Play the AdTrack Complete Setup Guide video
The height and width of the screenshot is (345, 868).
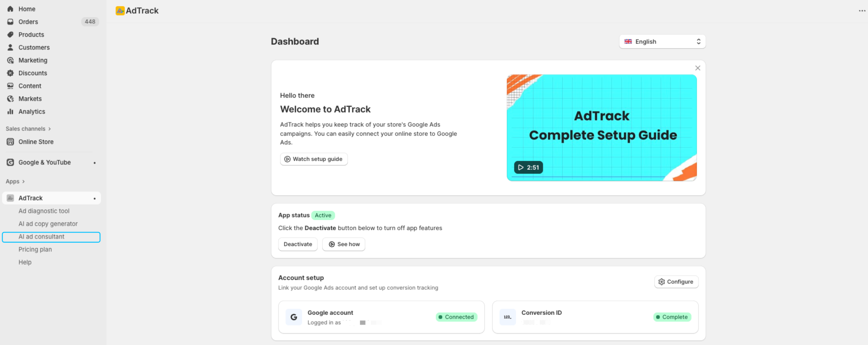pos(528,167)
